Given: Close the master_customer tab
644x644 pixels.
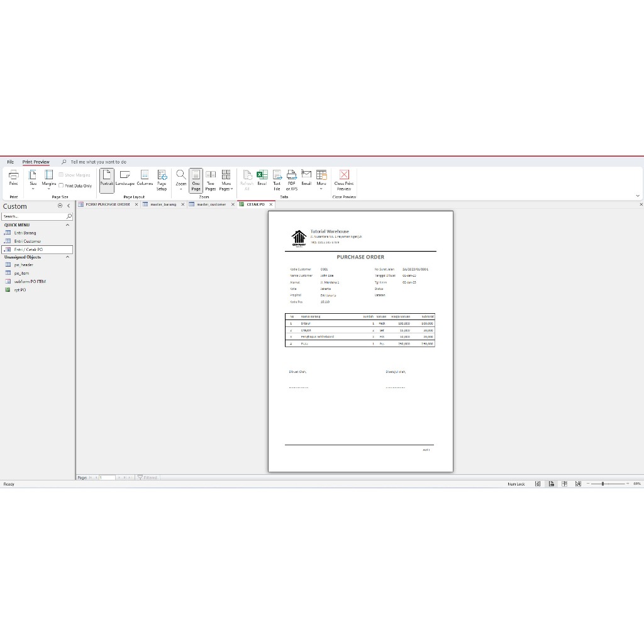Looking at the screenshot, I should click(x=233, y=204).
